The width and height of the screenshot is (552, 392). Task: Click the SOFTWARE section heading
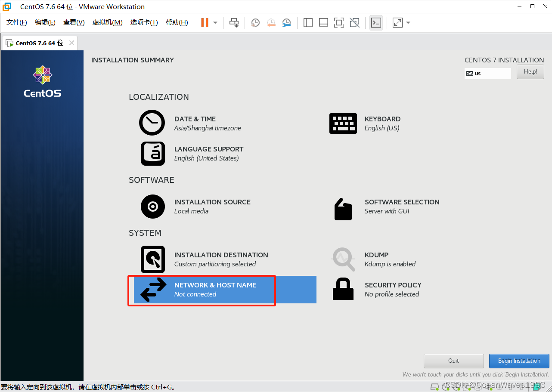tap(152, 180)
